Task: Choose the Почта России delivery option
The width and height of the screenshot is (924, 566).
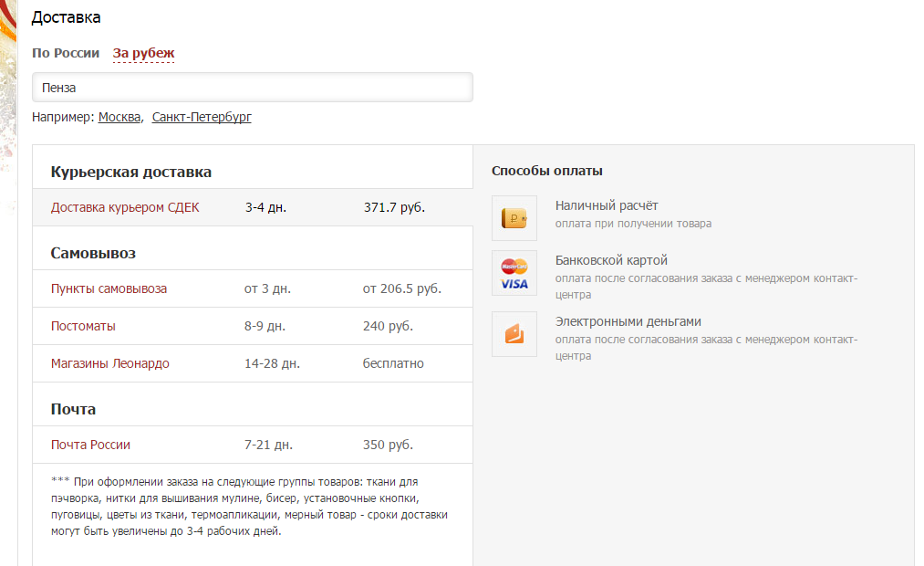Action: pos(90,445)
